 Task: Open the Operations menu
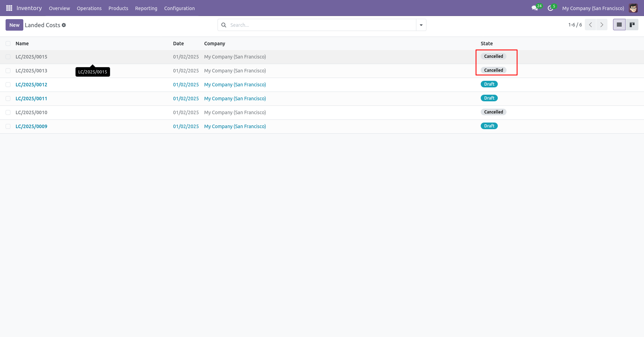pyautogui.click(x=89, y=8)
